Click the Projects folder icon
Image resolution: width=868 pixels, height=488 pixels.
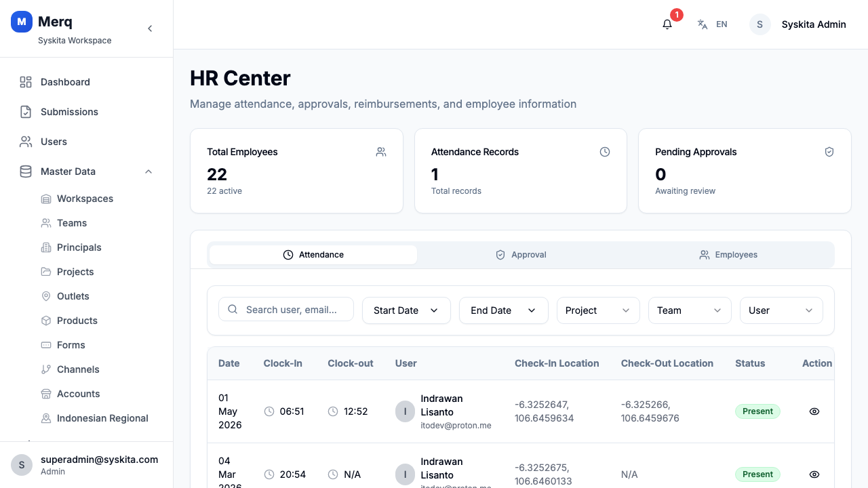46,272
